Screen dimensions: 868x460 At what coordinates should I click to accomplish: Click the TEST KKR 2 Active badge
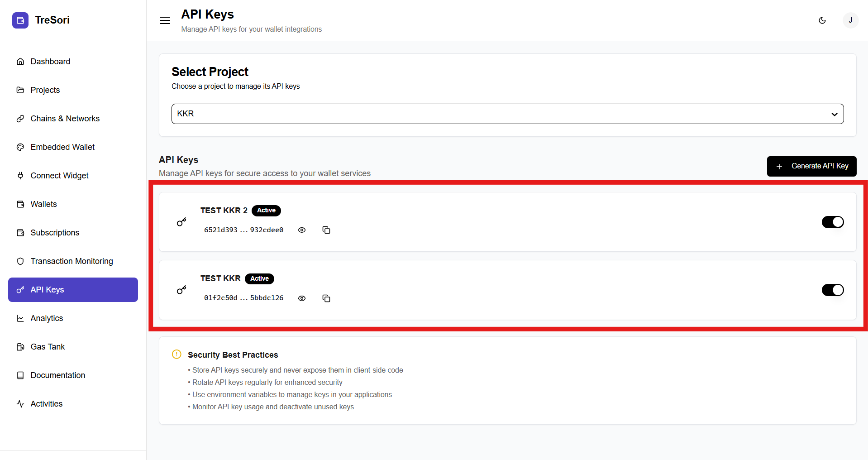coord(266,211)
